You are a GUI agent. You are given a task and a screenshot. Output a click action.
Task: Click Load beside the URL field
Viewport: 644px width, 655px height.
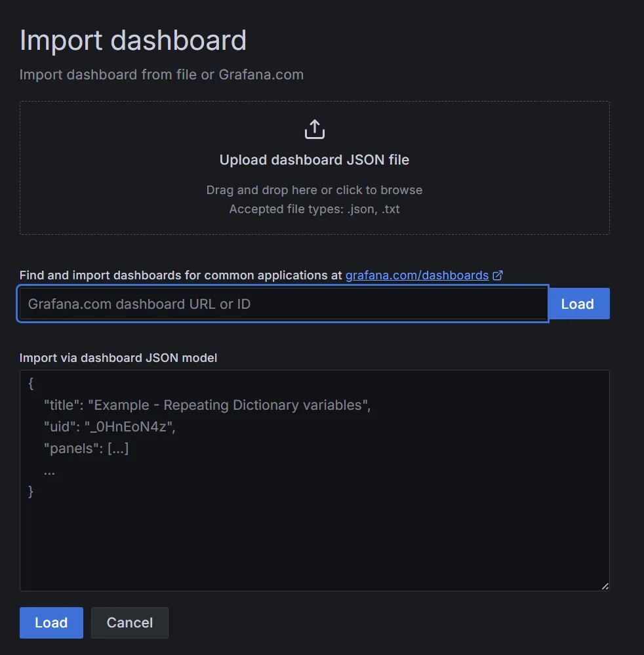578,304
